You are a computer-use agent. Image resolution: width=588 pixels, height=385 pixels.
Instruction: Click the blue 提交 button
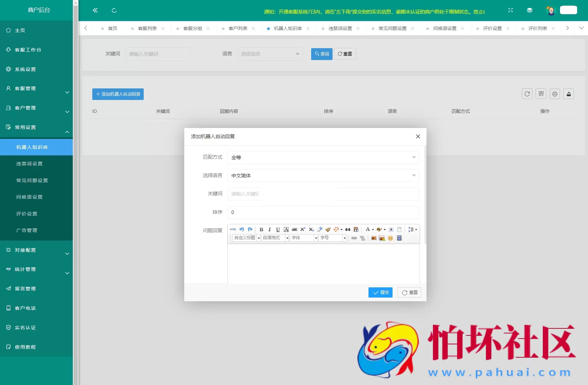(x=380, y=292)
